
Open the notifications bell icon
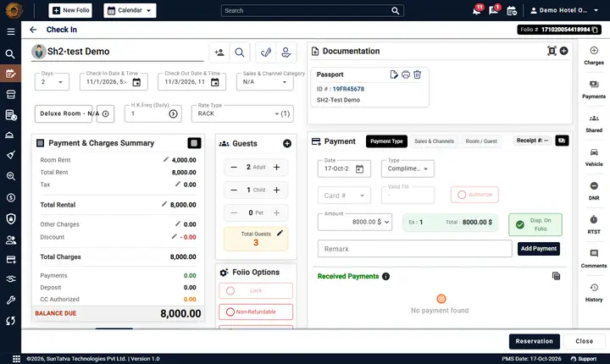click(x=477, y=10)
